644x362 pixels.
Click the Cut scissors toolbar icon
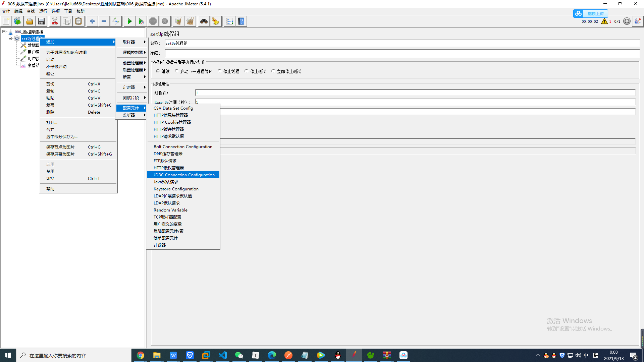(55, 21)
